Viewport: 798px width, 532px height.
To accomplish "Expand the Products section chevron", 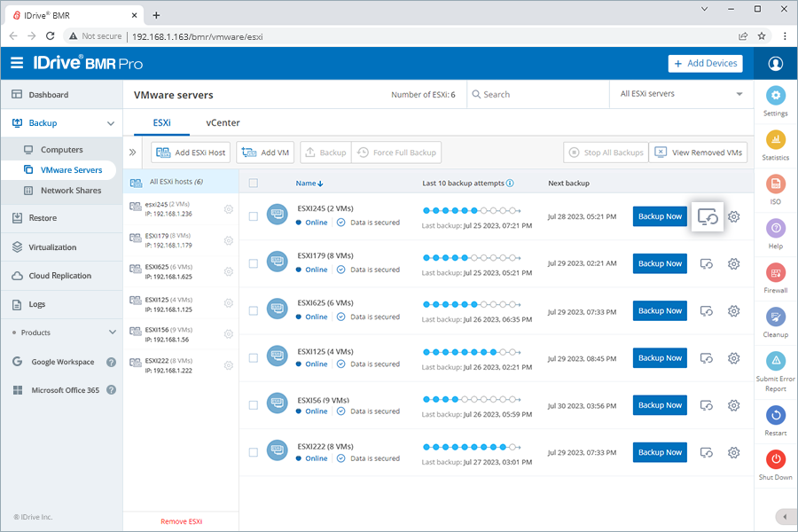I will click(x=112, y=332).
